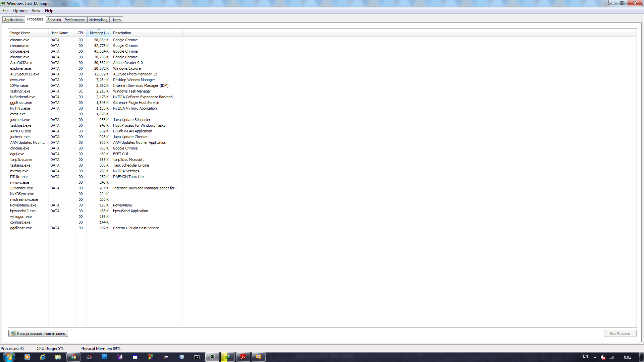Open Photoshop from the taskbar
Screen dimensions: 644x362
pyautogui.click(x=104, y=357)
